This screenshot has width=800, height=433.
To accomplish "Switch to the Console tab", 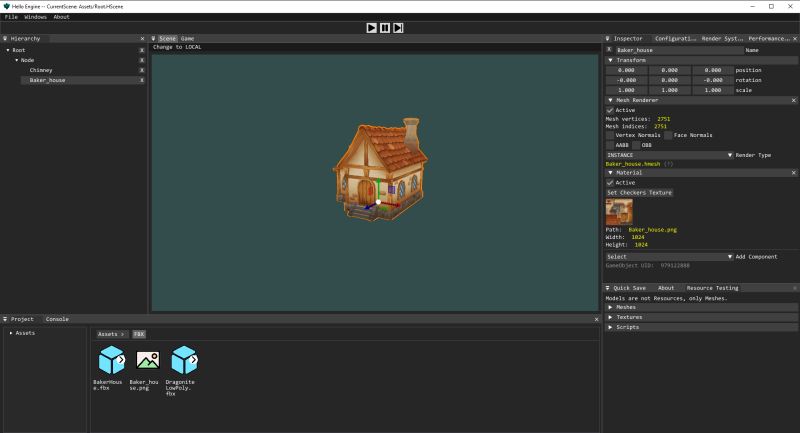I will [x=57, y=319].
